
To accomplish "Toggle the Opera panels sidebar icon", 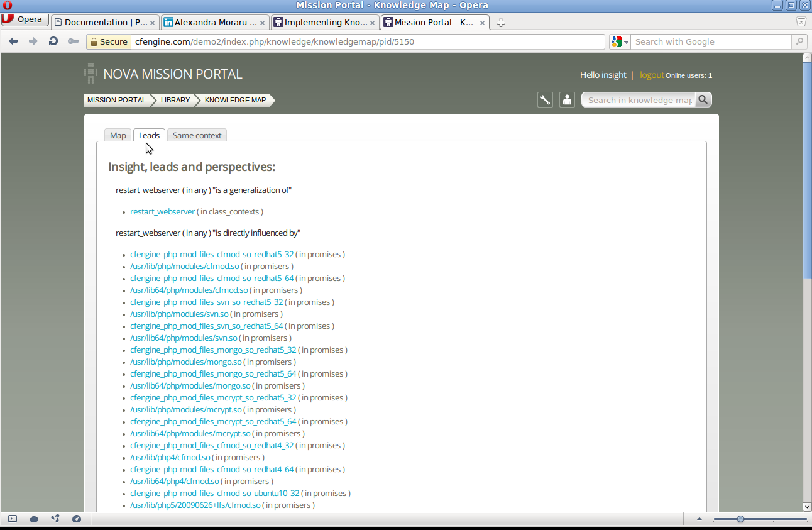I will [x=13, y=519].
